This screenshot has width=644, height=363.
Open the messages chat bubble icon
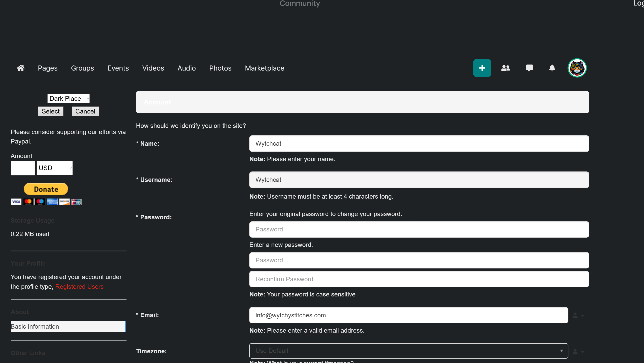click(x=529, y=68)
